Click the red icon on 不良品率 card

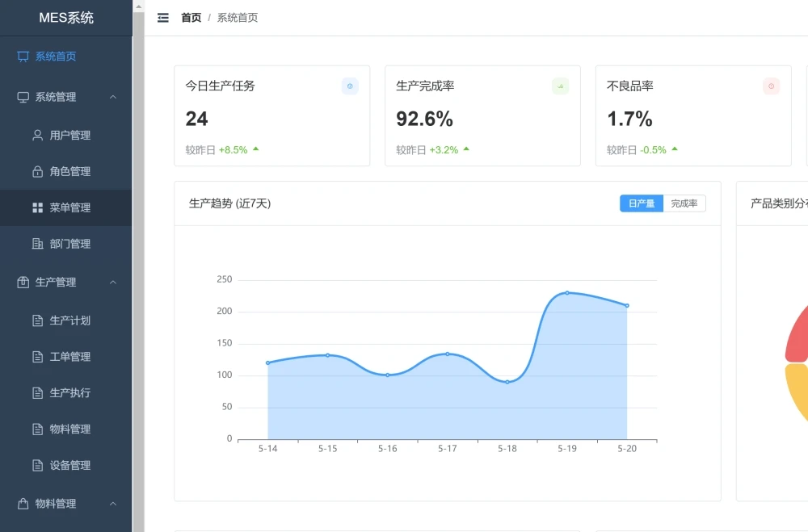point(771,86)
